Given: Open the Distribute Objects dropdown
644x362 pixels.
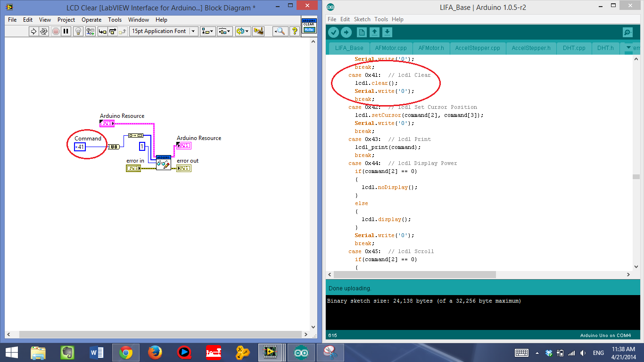Looking at the screenshot, I should point(224,31).
